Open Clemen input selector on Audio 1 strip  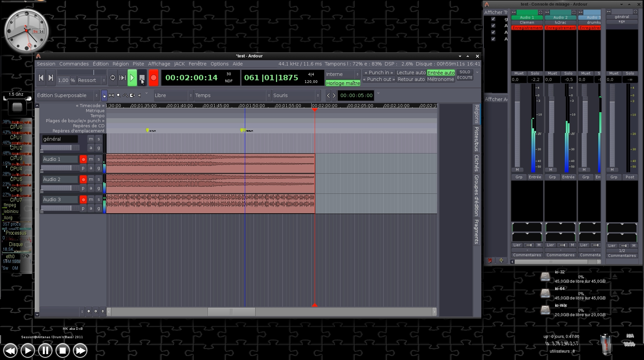click(527, 22)
